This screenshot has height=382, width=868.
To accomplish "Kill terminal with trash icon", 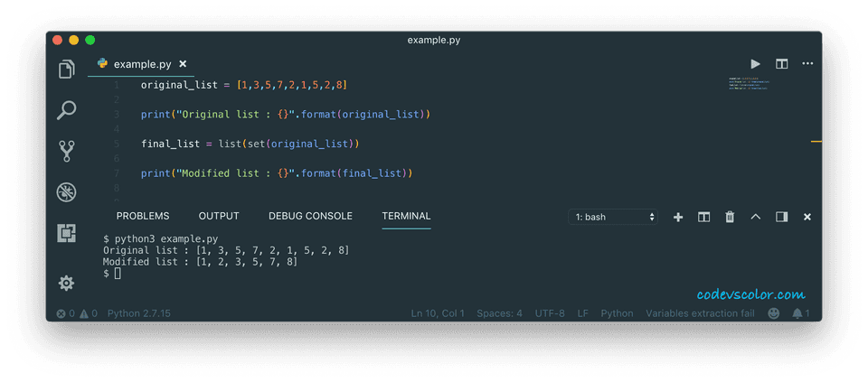I will [x=730, y=217].
